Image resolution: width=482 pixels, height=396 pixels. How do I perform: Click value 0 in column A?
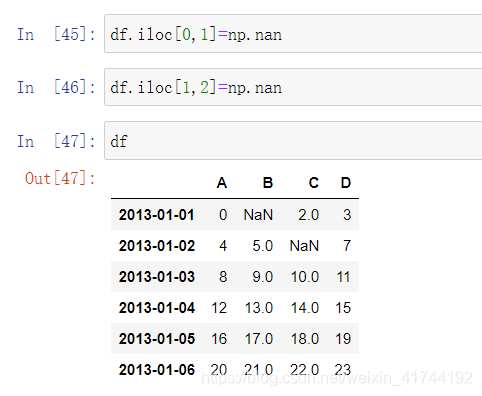223,215
